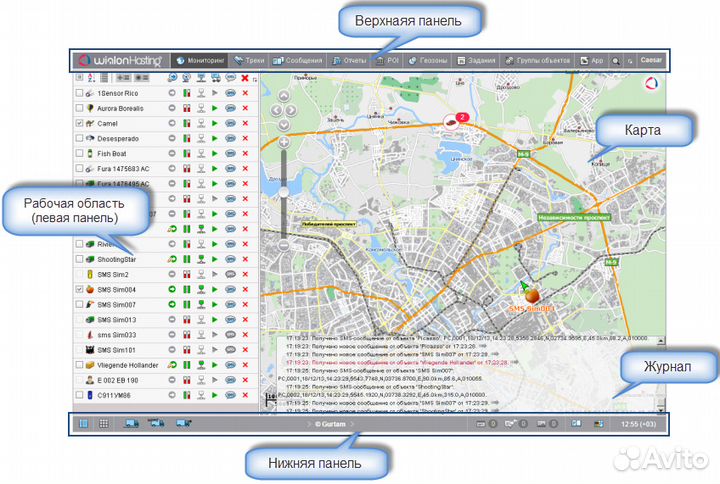
Task: Click the map zoom slider handle
Action: (283, 192)
